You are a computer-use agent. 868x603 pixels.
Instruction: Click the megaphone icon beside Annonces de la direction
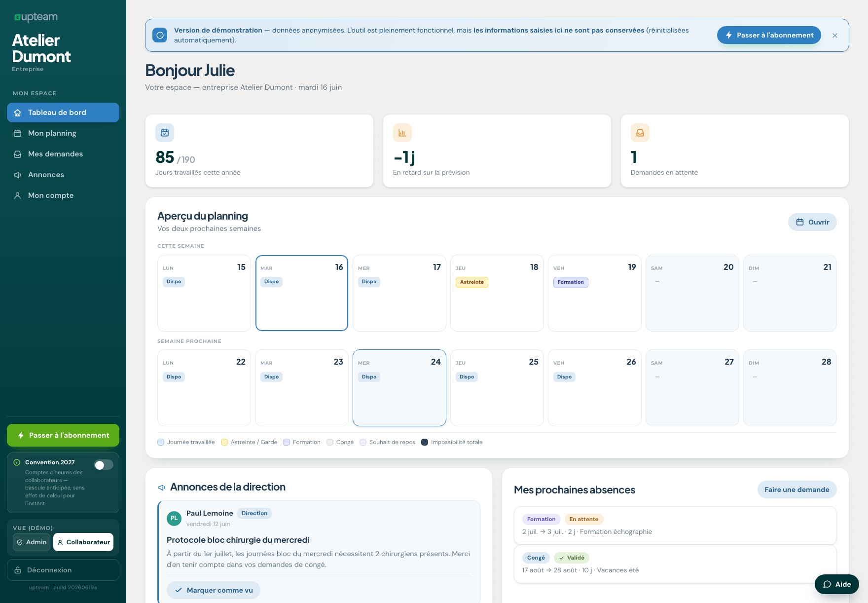click(x=162, y=488)
